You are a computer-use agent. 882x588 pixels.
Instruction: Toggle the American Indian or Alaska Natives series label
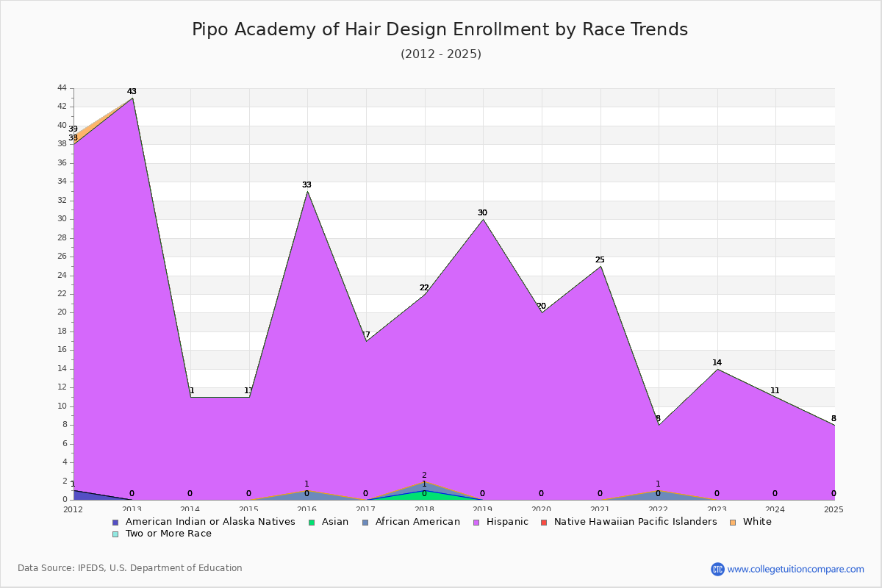click(x=210, y=522)
